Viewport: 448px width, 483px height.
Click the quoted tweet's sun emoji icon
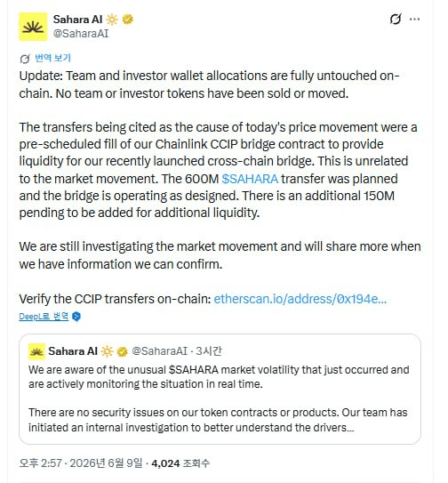(107, 351)
